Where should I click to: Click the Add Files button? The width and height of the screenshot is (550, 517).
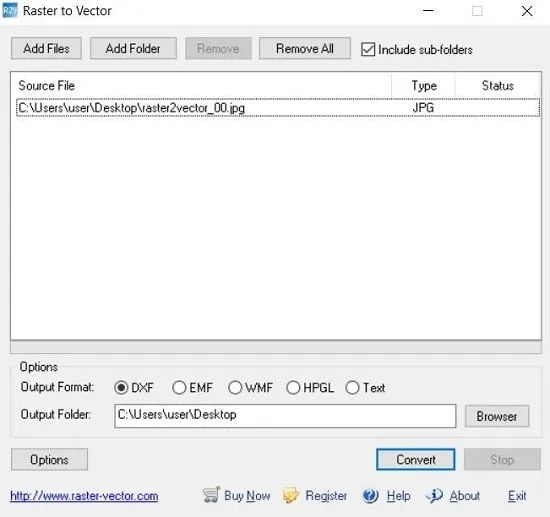pyautogui.click(x=46, y=48)
